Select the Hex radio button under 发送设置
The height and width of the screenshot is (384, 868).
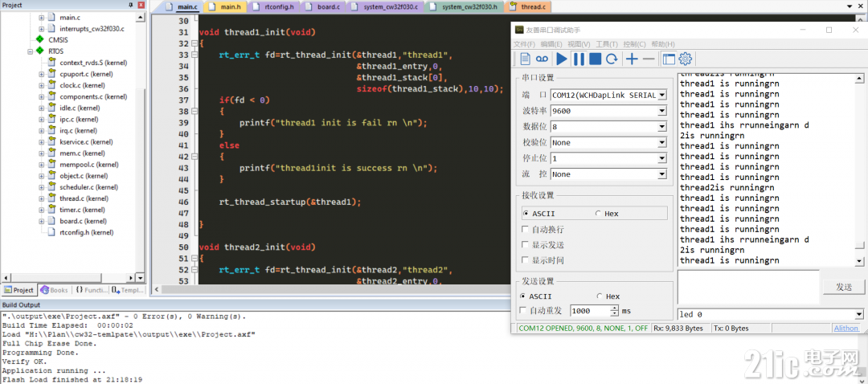tap(600, 296)
